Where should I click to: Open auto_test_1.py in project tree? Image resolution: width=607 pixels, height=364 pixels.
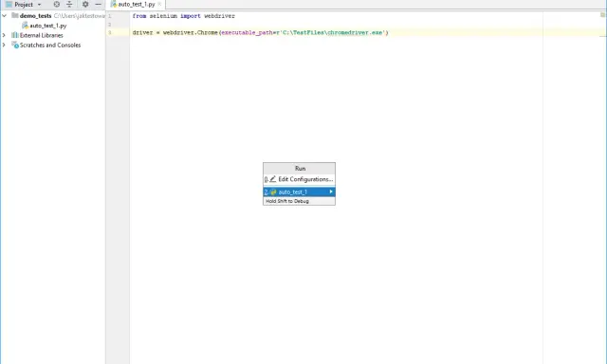[x=48, y=26]
